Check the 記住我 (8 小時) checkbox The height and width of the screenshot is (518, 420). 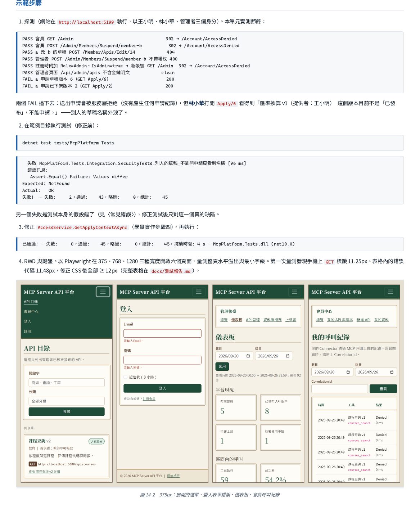tap(125, 377)
